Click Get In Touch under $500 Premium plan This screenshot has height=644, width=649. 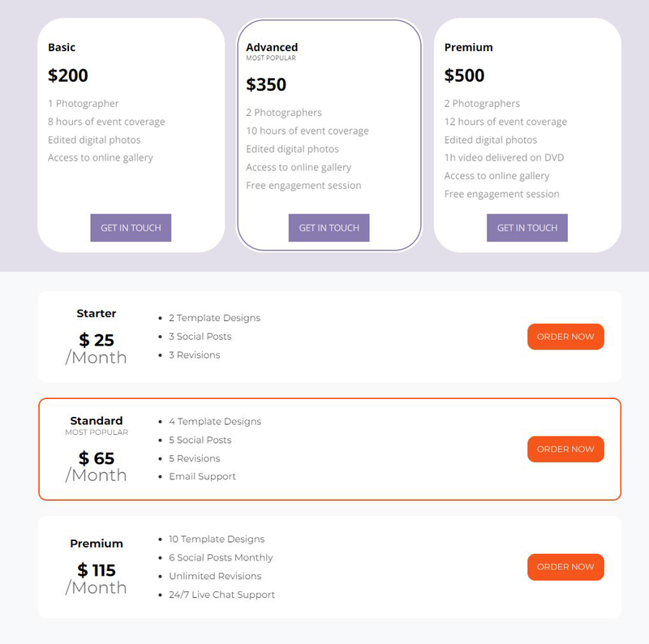[527, 228]
